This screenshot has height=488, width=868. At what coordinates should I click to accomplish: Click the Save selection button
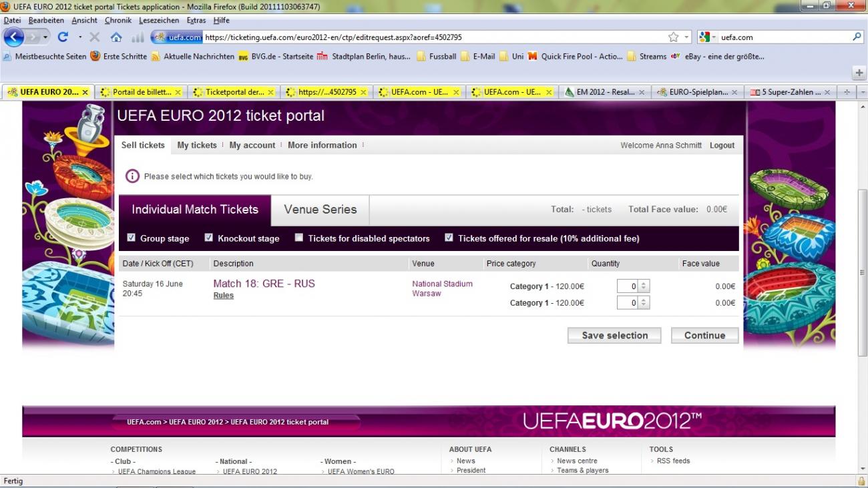click(614, 335)
